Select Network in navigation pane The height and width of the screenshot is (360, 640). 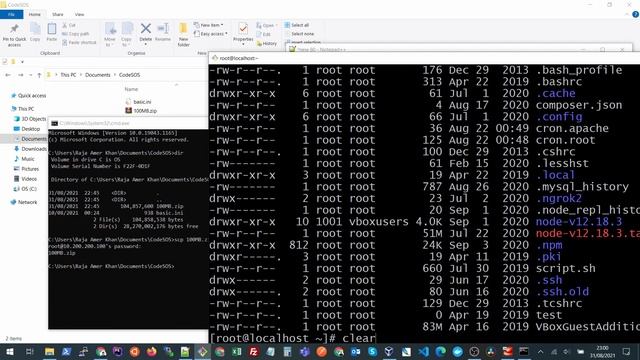(x=24, y=202)
